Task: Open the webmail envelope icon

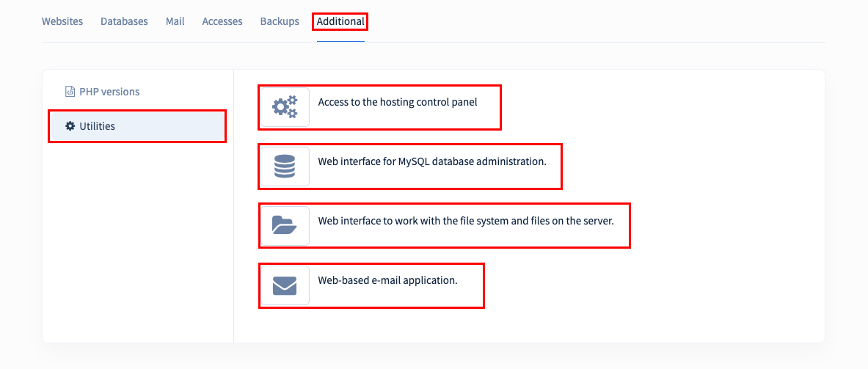Action: (285, 285)
